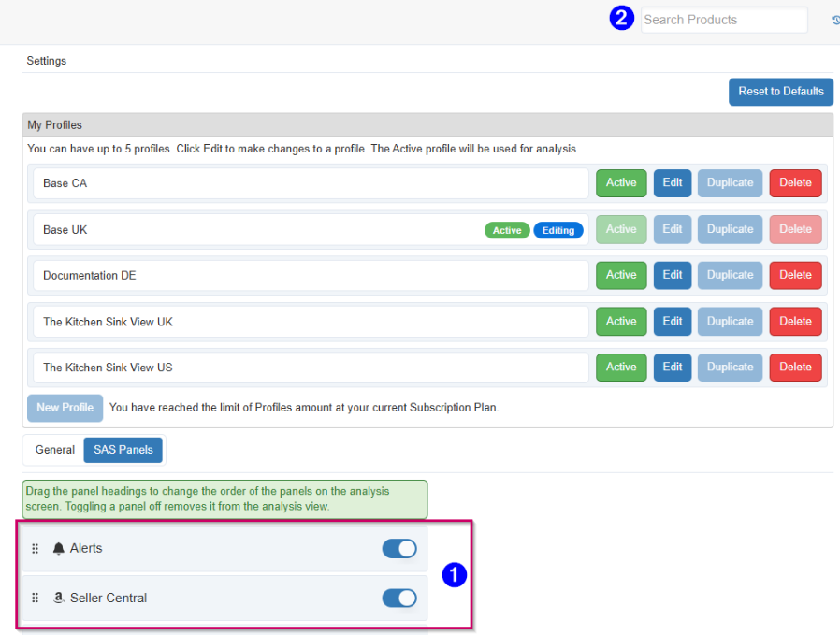Click the Seller Central panel drag handle

tap(35, 598)
